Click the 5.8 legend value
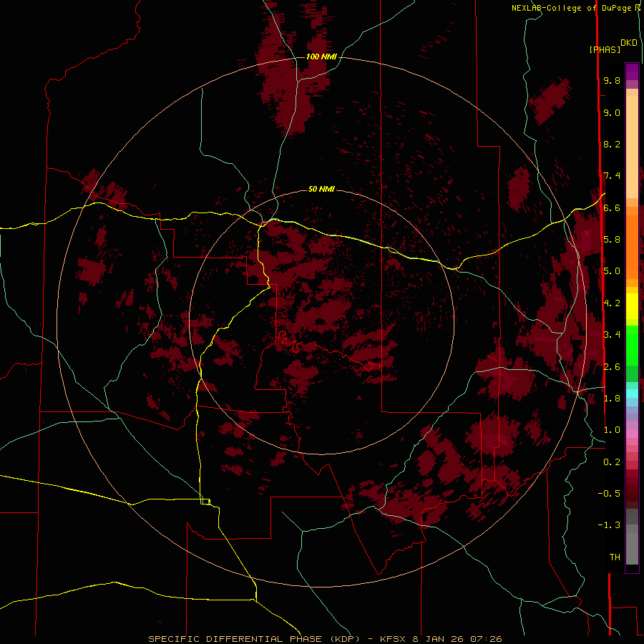The width and height of the screenshot is (644, 644). click(612, 240)
